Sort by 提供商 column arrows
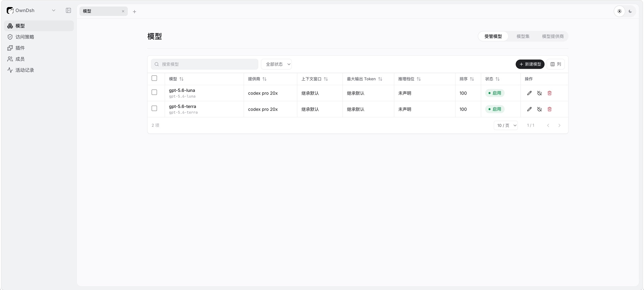This screenshot has height=290, width=644. (x=264, y=79)
